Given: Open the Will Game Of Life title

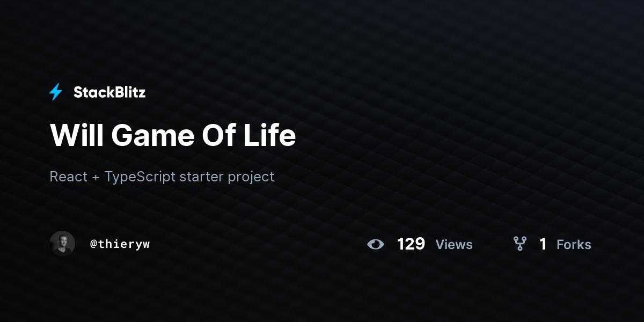Looking at the screenshot, I should 173,135.
